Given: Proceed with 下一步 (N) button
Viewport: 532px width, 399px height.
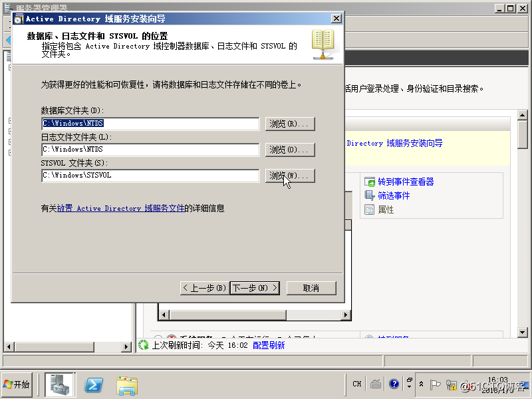Looking at the screenshot, I should [x=255, y=288].
